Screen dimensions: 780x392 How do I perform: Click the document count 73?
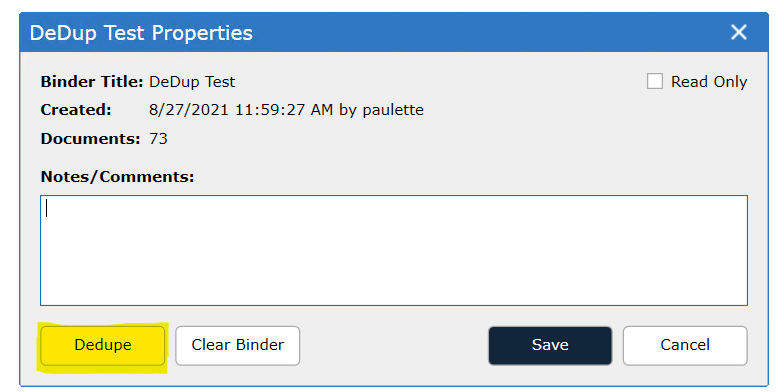(158, 138)
